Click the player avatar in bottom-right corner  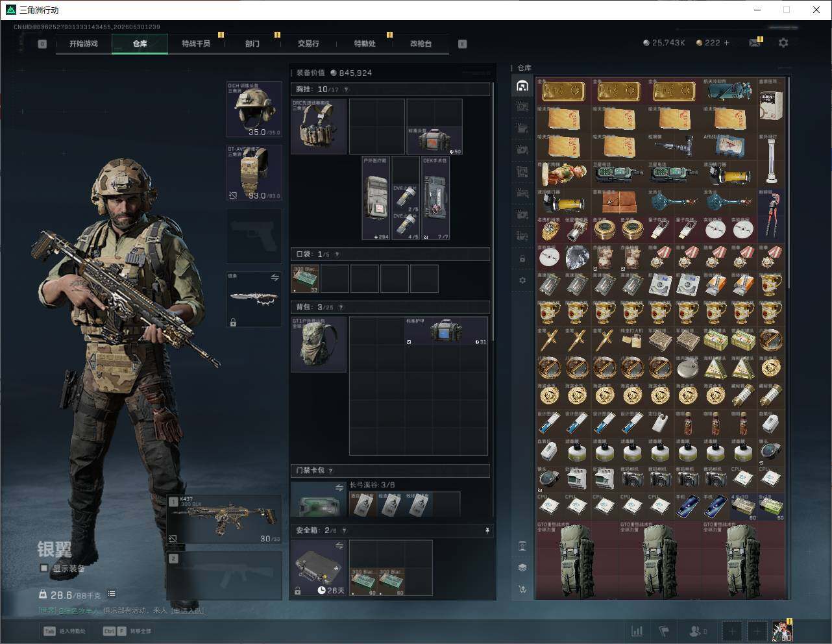(782, 631)
